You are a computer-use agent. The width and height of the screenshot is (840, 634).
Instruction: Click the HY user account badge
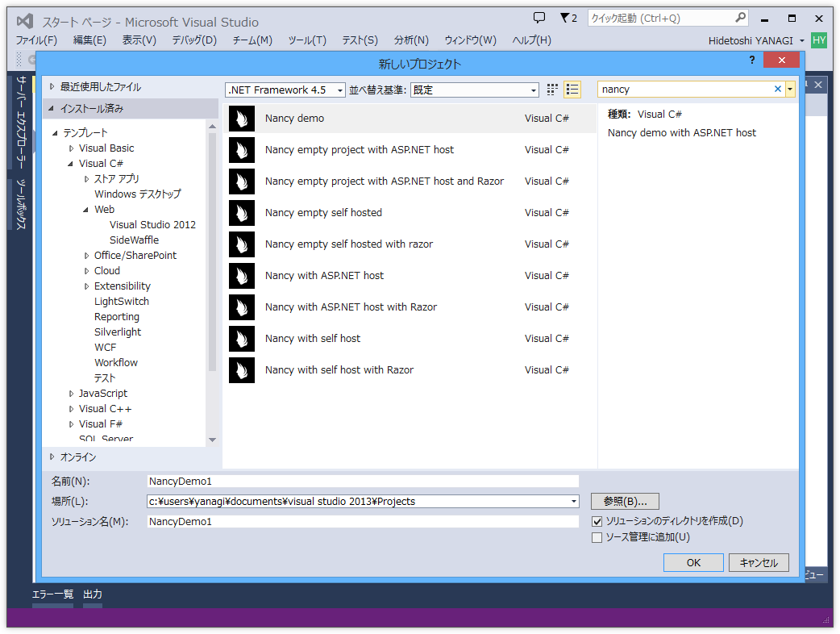click(818, 40)
